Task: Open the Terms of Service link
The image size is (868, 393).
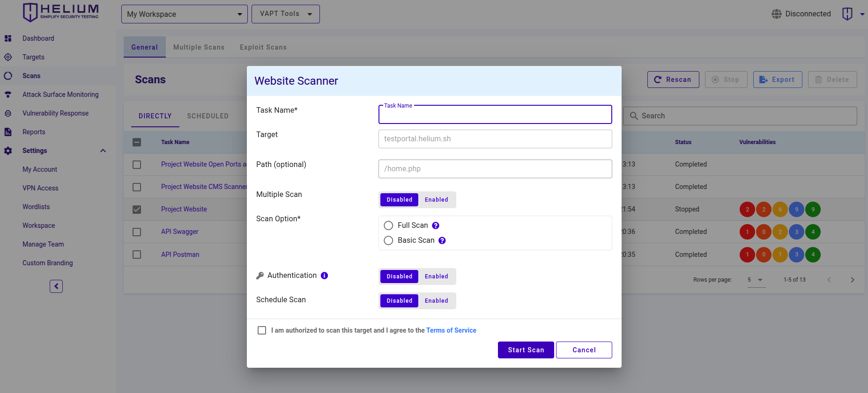Action: 451,330
